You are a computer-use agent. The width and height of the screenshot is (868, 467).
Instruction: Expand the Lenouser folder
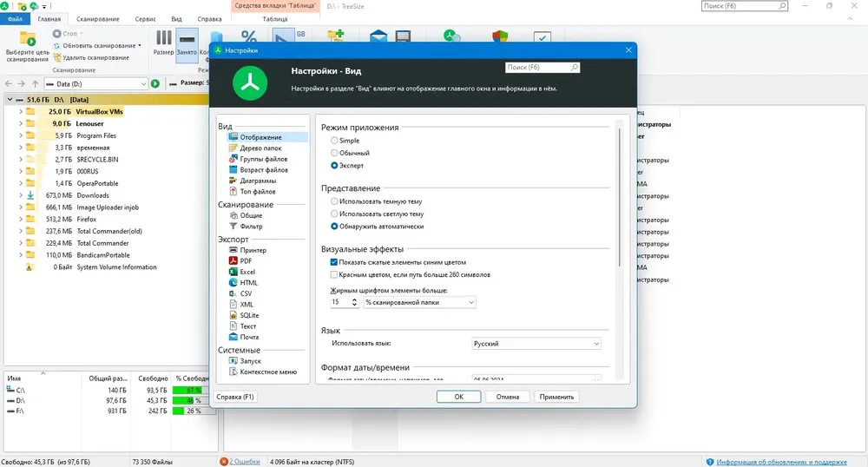coord(21,124)
